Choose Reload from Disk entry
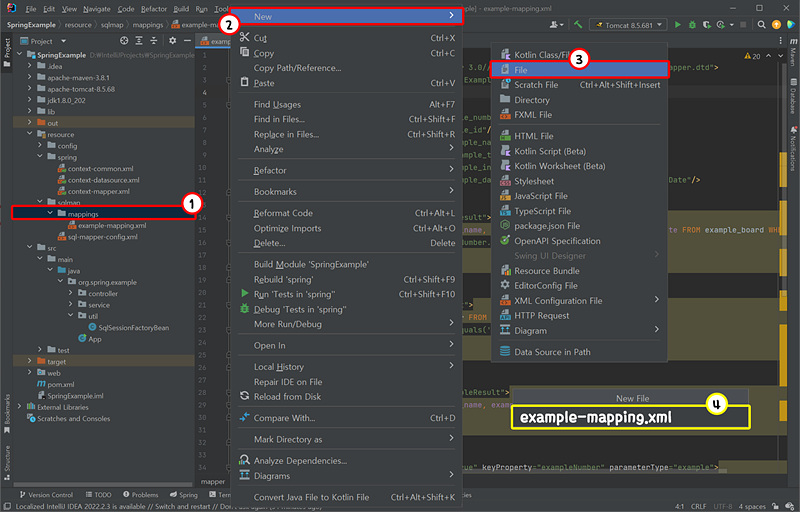Viewport: 800px width, 512px height. tap(347, 396)
